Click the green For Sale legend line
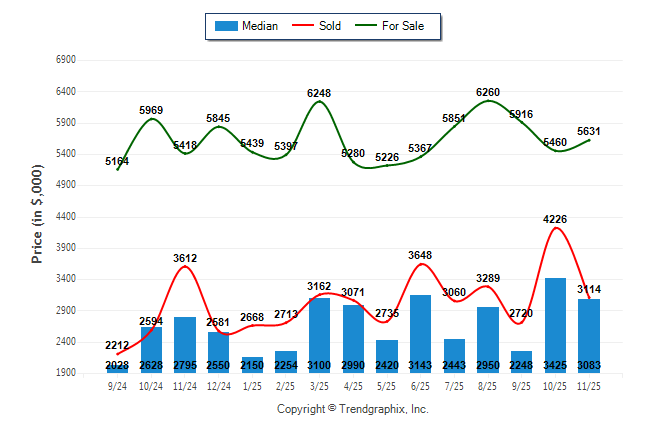Screen dimensions: 646x434 tap(365, 26)
